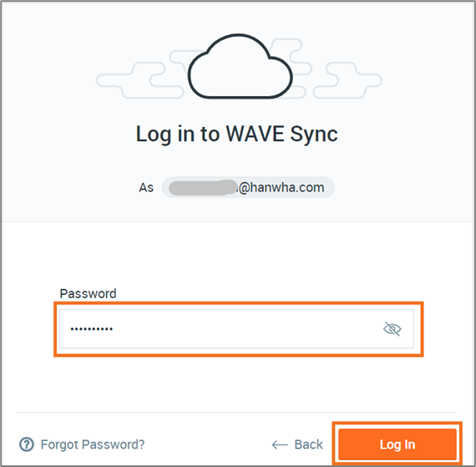
Task: Toggle password visibility with the crossed-eye icon
Action: point(392,328)
